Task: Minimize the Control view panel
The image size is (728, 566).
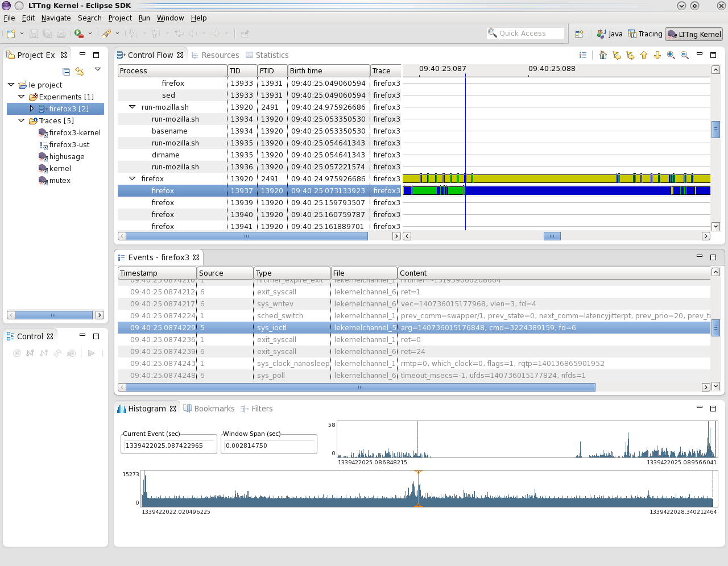Action: coord(82,336)
